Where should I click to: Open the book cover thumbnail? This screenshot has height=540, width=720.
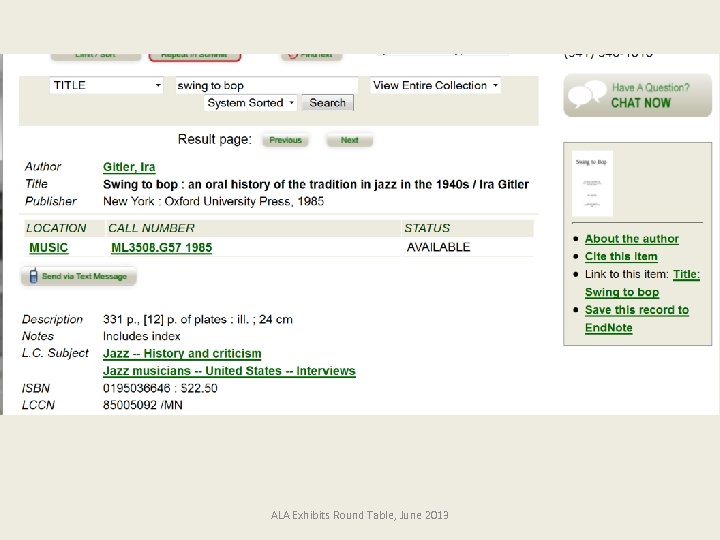pos(592,183)
